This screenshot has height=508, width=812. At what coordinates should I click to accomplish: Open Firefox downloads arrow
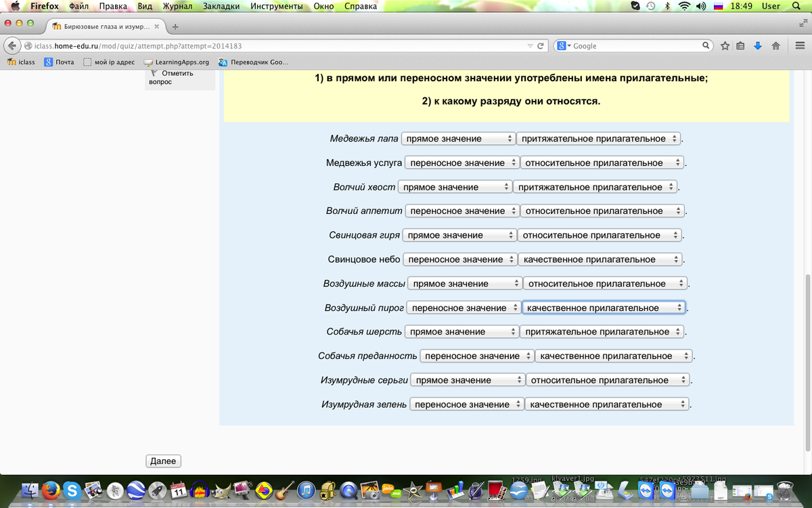758,46
